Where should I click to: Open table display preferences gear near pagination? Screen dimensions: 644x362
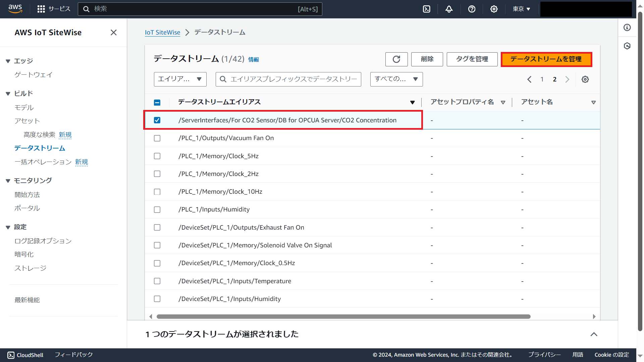tap(585, 79)
